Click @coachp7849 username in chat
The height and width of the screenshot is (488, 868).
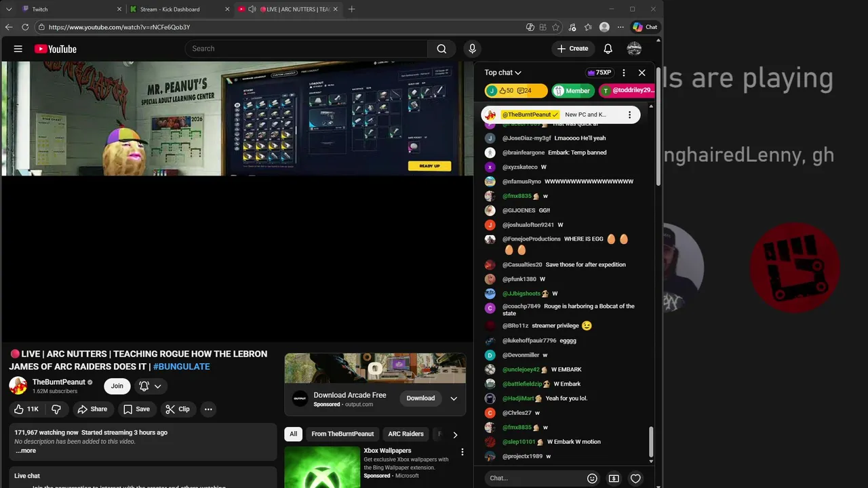[x=521, y=306]
